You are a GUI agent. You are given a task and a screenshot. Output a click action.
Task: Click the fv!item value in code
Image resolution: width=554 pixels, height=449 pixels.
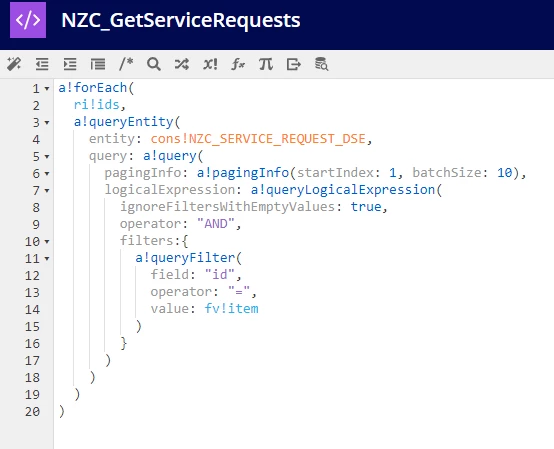point(231,309)
